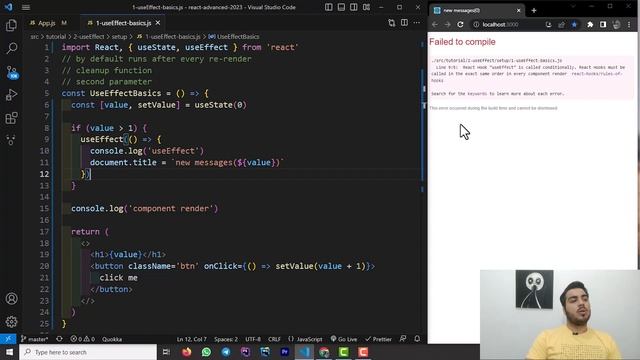The image size is (640, 360).
Task: Open the browser three-dot menu
Action: coord(629,24)
